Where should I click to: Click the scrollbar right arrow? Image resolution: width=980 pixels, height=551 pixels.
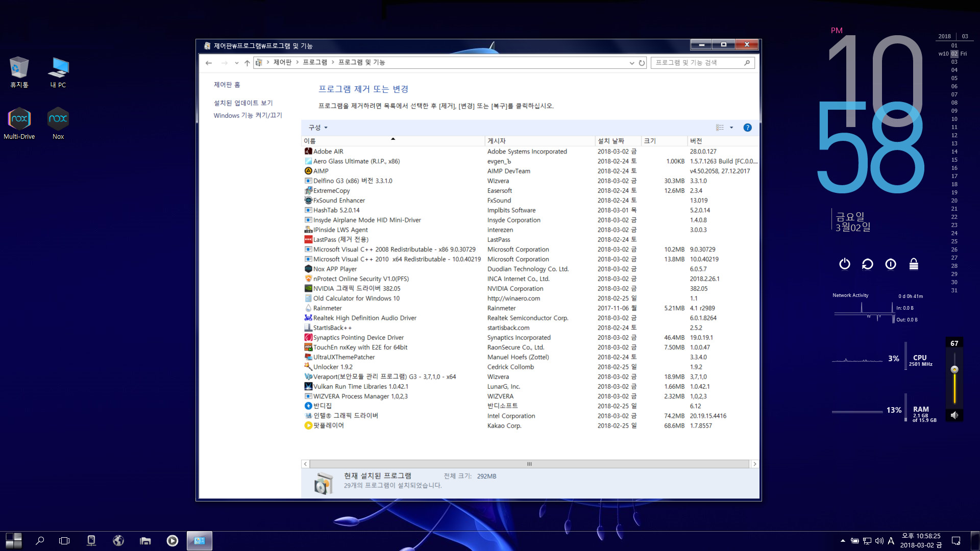pyautogui.click(x=754, y=464)
